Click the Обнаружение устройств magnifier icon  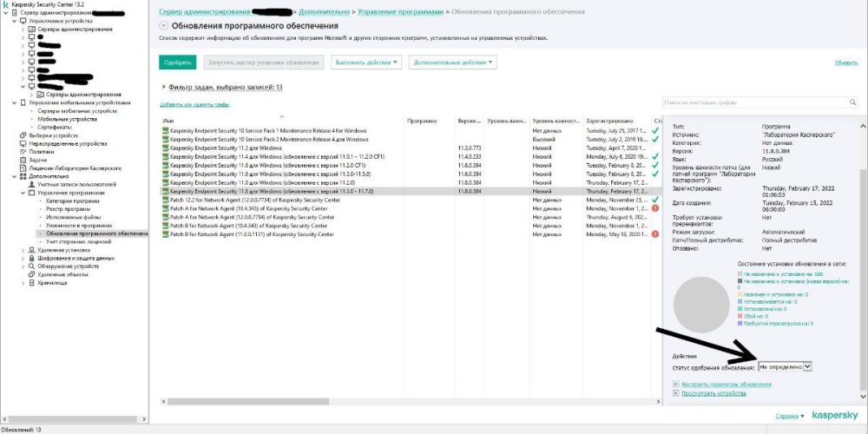31,266
